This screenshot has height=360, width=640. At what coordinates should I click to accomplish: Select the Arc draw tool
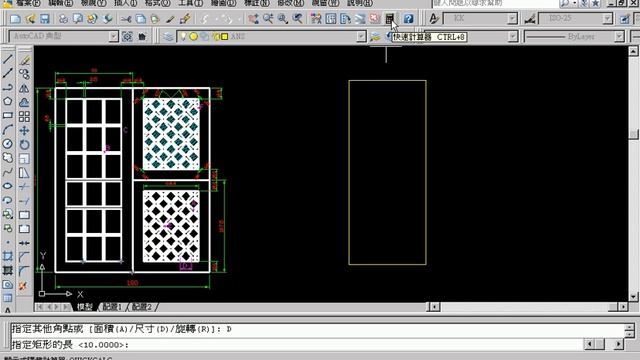coord(7,130)
